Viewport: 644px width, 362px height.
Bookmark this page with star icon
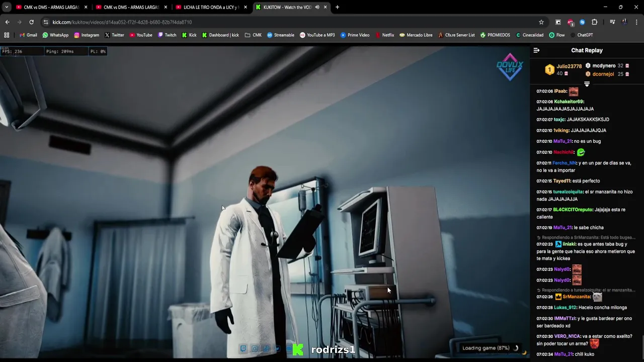pyautogui.click(x=541, y=22)
